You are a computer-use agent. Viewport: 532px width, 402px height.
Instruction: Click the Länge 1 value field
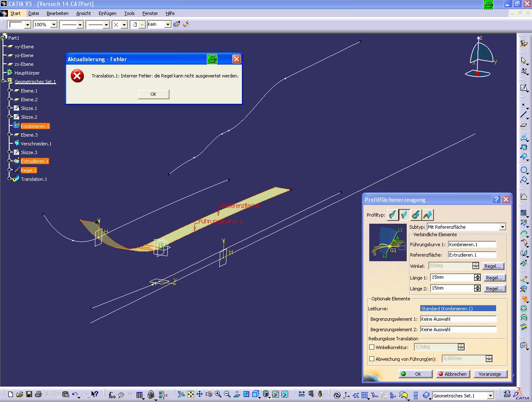452,277
